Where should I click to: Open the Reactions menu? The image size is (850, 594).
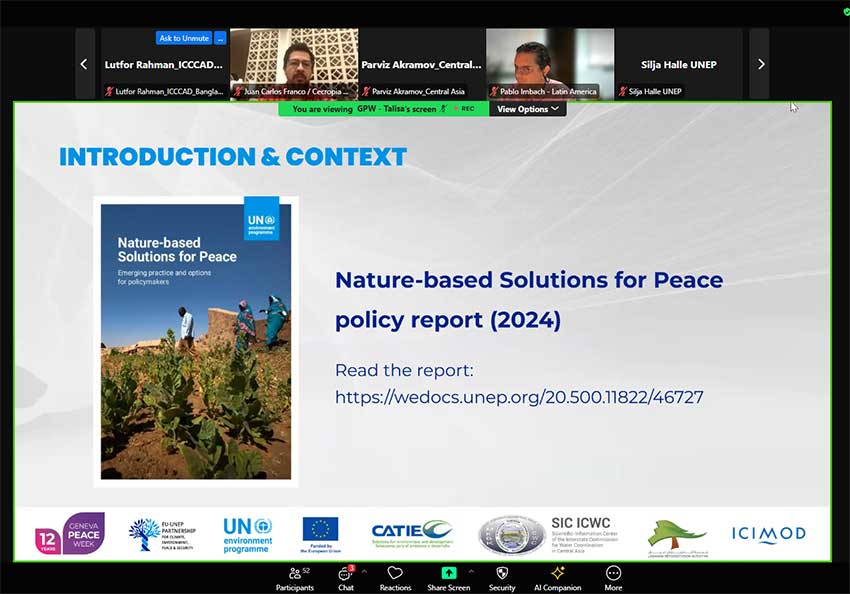tap(395, 575)
